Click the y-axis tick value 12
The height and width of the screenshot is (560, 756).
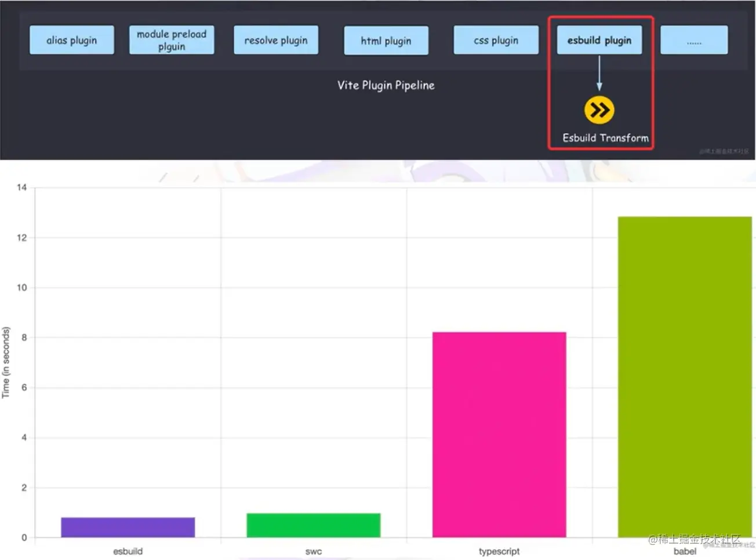click(22, 238)
